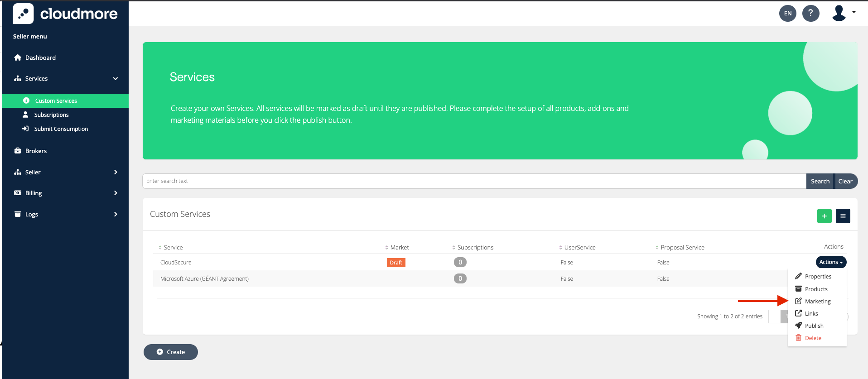Screen dimensions: 868x379
Task: Focus the Enter search text field
Action: click(473, 181)
